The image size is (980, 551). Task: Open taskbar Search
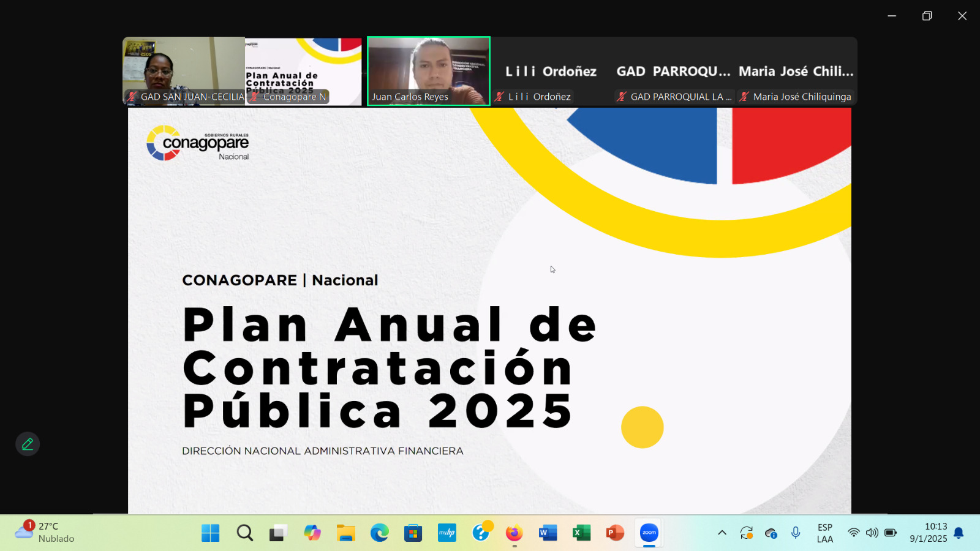click(x=244, y=533)
